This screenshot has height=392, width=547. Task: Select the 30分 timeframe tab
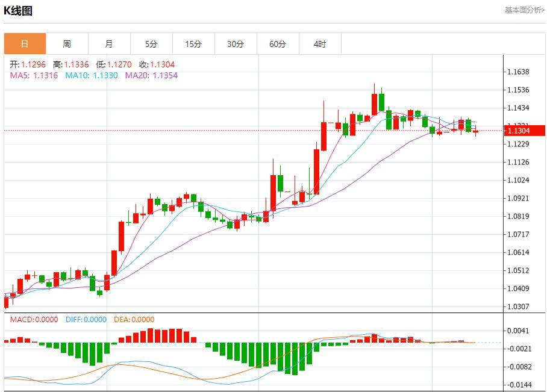point(236,44)
